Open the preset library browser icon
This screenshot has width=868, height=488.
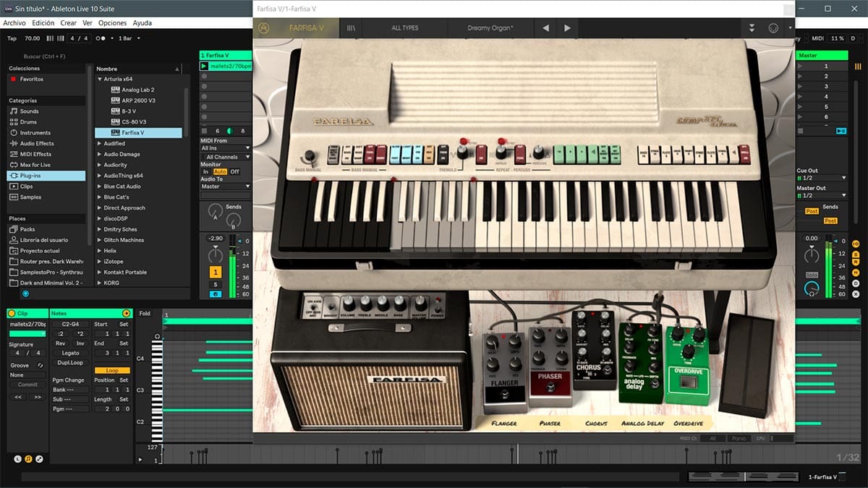pos(351,28)
